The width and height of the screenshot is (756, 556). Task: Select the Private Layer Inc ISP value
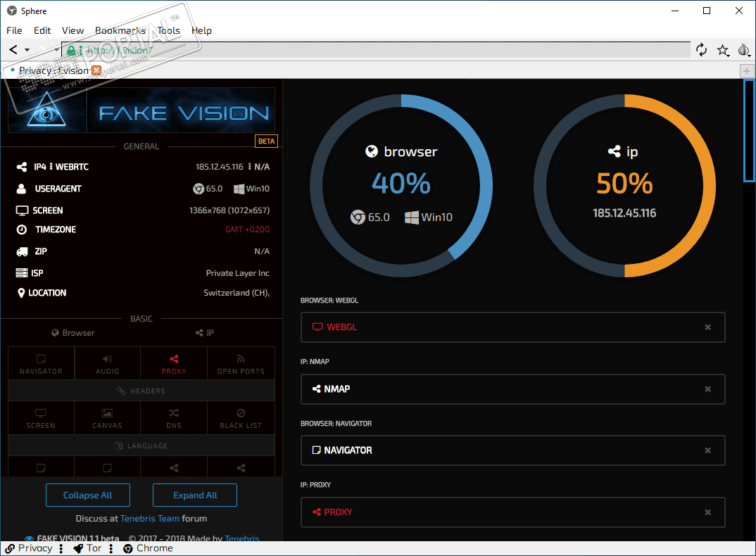coord(238,273)
